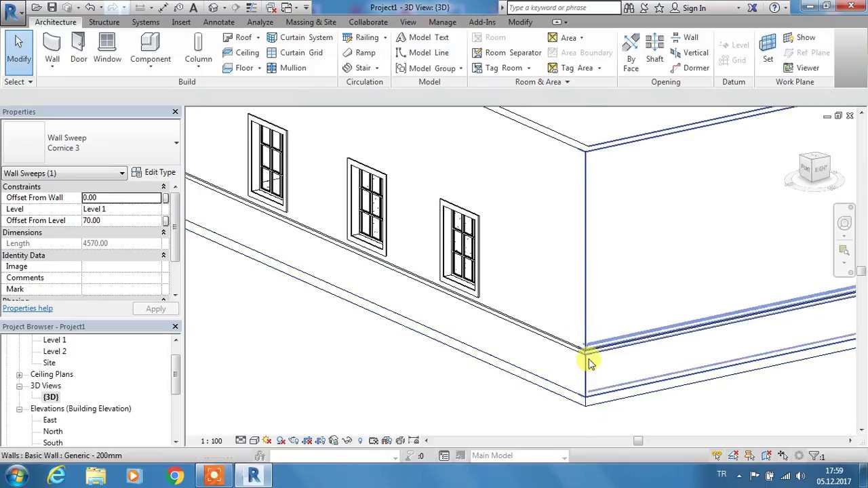Viewport: 868px width, 488px height.
Task: Show the work plane
Action: click(x=800, y=38)
